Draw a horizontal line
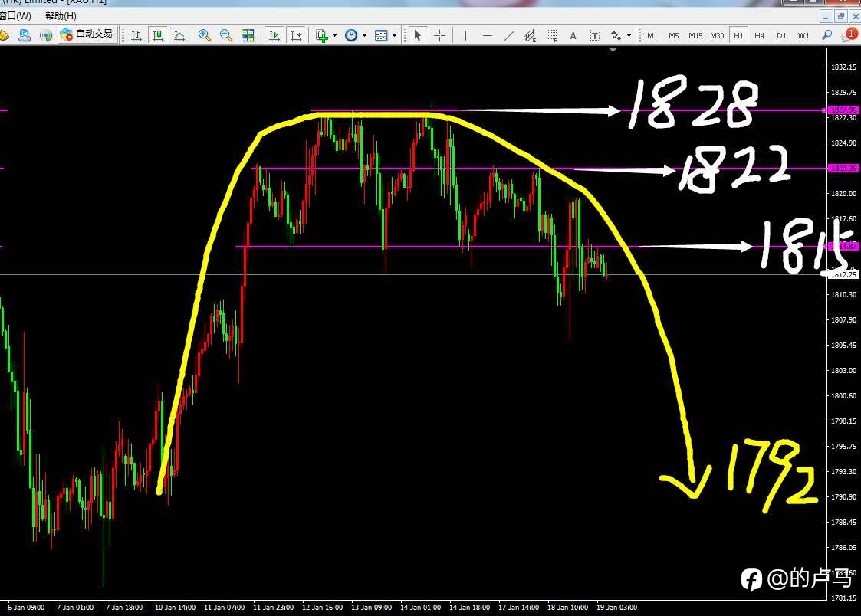Image resolution: width=861 pixels, height=616 pixels. coord(487,36)
